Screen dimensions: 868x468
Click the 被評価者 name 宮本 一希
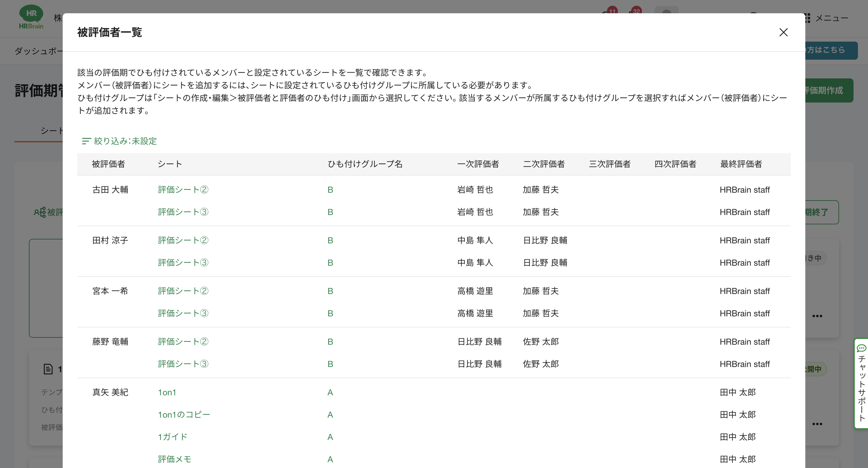click(110, 291)
